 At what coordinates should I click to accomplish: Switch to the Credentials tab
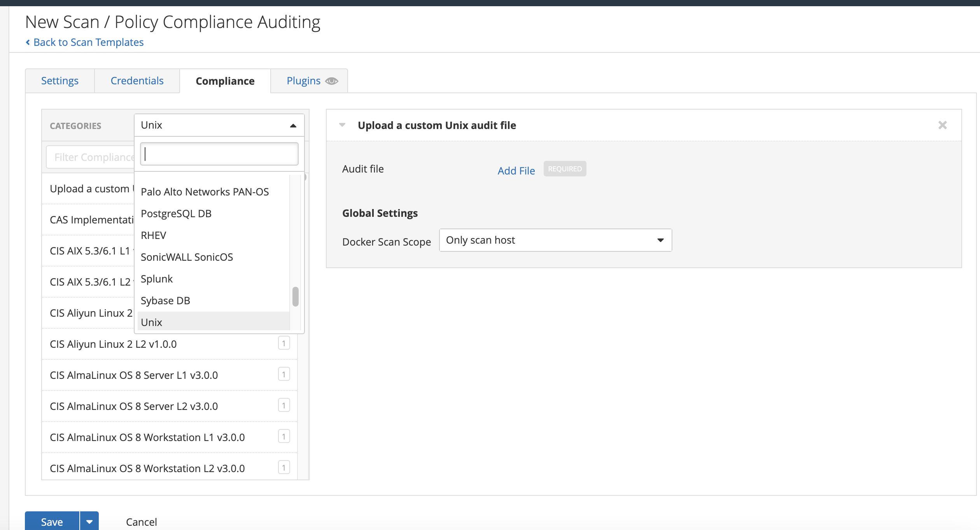137,81
